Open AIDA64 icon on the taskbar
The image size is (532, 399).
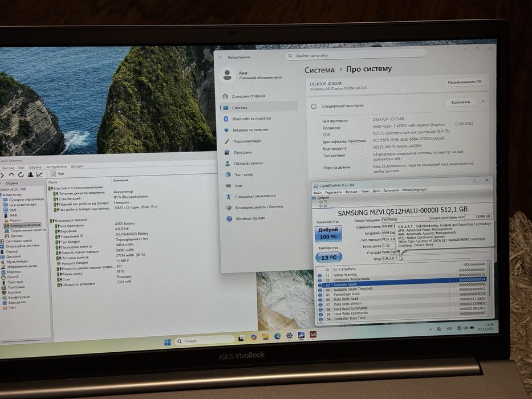point(313,335)
